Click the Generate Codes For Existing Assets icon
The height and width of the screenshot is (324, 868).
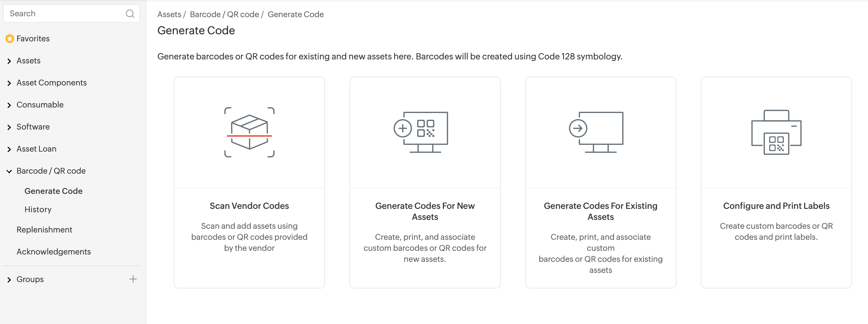coord(597,132)
